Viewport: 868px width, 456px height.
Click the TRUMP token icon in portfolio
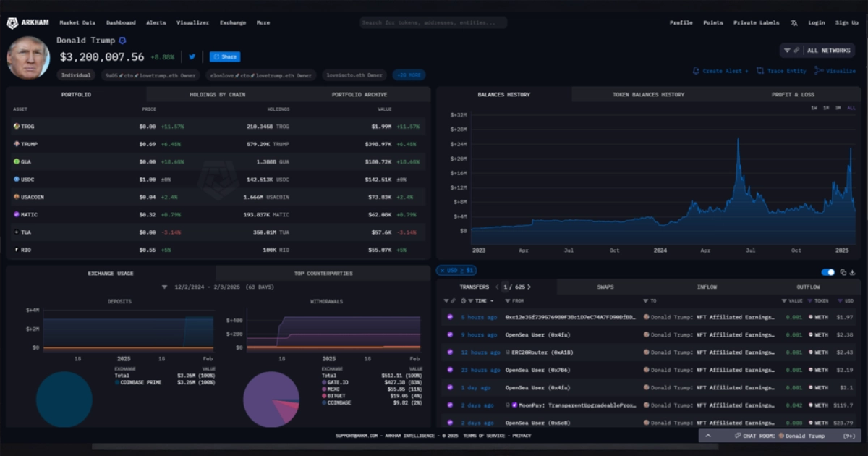click(16, 144)
